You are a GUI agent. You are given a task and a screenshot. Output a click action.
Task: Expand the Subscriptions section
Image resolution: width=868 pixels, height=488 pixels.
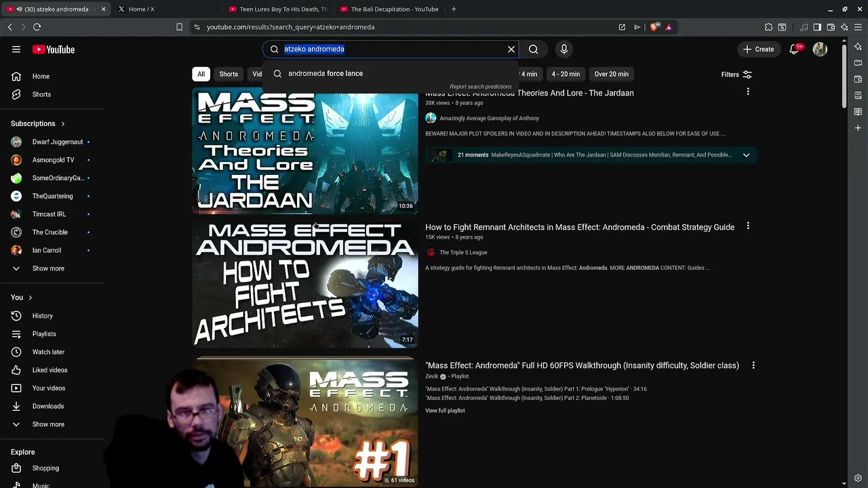(x=38, y=123)
